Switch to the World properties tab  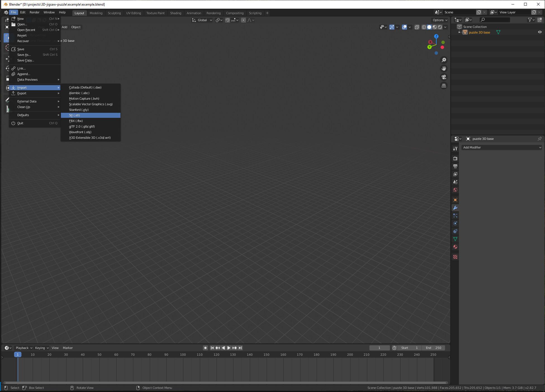pos(455,190)
